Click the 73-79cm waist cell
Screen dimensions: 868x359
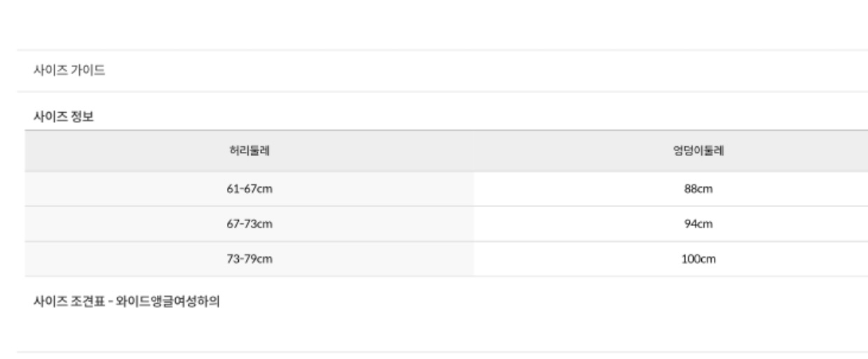249,259
